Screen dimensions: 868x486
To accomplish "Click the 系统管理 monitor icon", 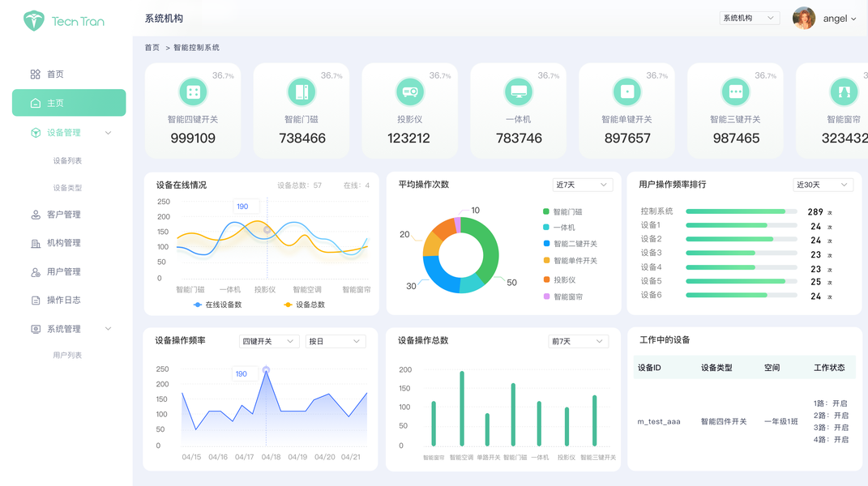I will pyautogui.click(x=36, y=329).
